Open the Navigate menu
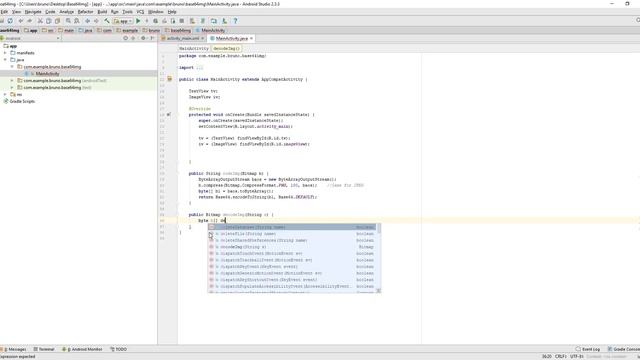The height and width of the screenshot is (360, 640). click(33, 12)
